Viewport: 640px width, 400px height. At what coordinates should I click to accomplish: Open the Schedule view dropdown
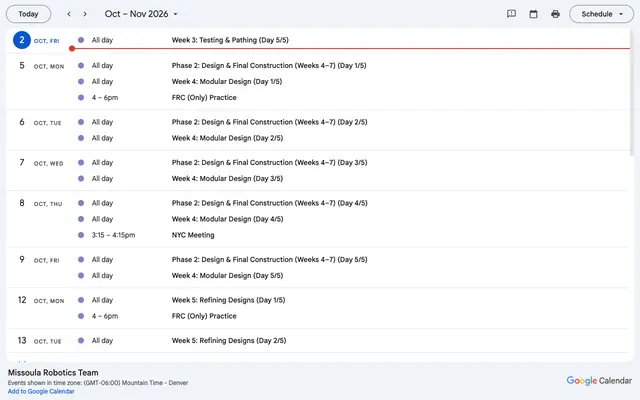(x=601, y=14)
